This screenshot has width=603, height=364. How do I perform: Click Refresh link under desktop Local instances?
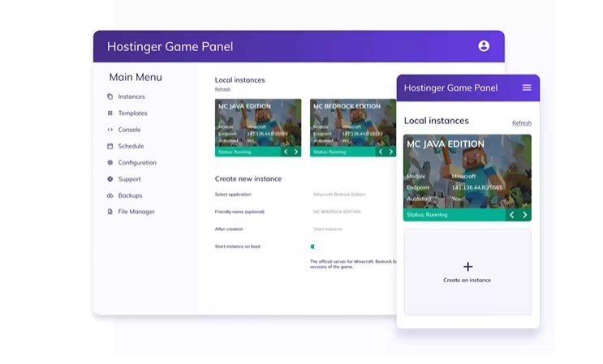(222, 89)
